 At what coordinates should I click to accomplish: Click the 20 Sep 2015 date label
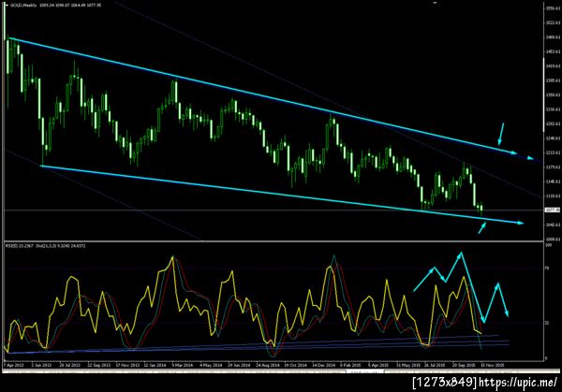[x=464, y=366]
